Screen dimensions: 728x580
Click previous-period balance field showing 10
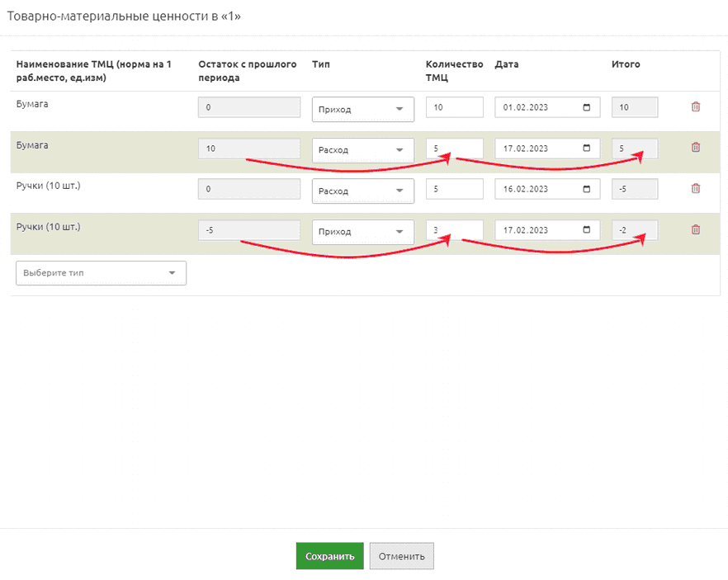point(249,149)
